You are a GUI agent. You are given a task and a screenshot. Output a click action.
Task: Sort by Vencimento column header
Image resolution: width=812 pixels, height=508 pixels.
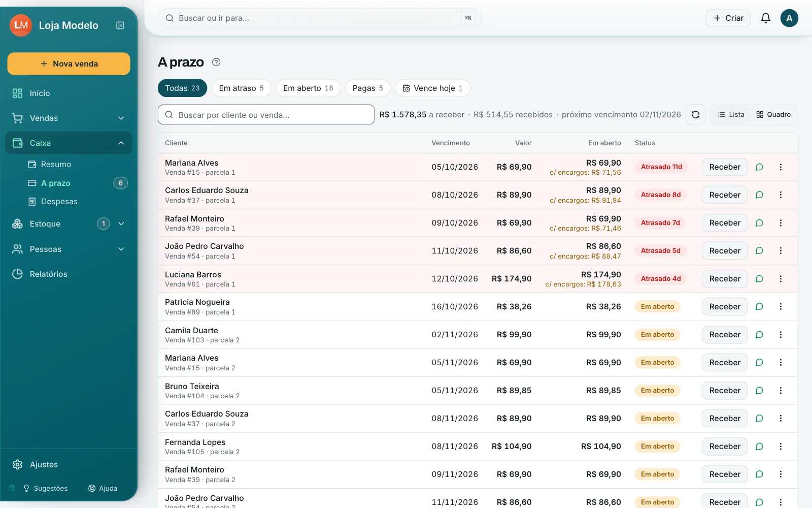[451, 143]
